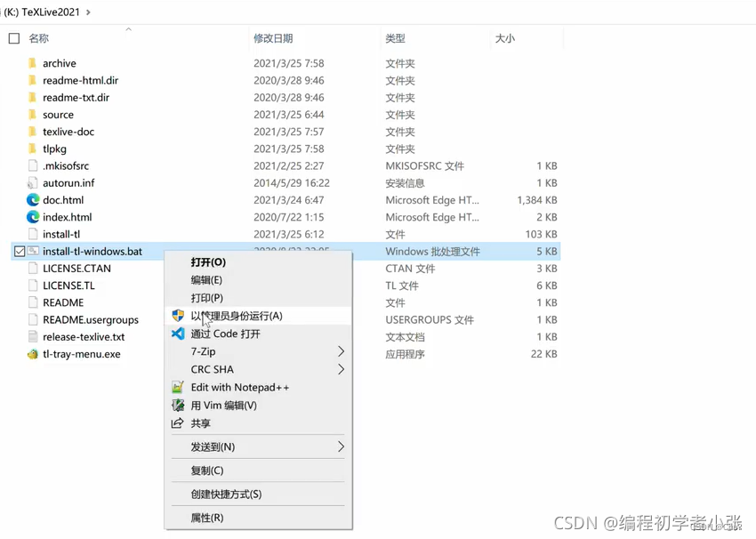Image resolution: width=756 pixels, height=539 pixels.
Task: Click the readme-txt.dir folder icon
Action: [32, 97]
